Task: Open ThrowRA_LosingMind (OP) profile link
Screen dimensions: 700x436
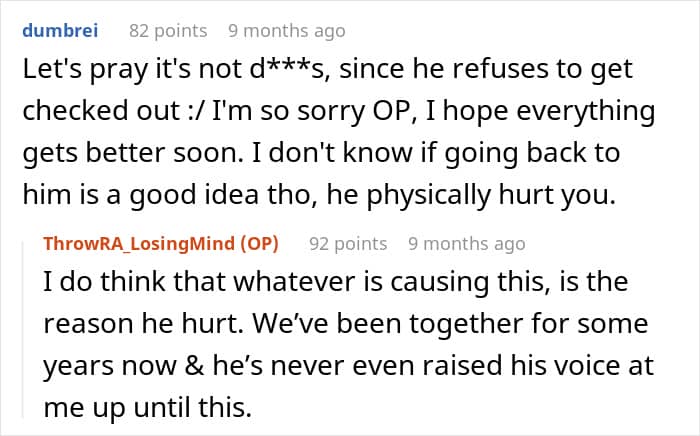Action: coord(161,244)
